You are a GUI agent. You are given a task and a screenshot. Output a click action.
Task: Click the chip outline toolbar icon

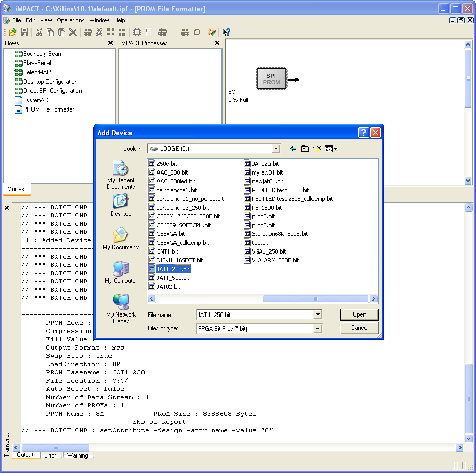click(x=137, y=32)
